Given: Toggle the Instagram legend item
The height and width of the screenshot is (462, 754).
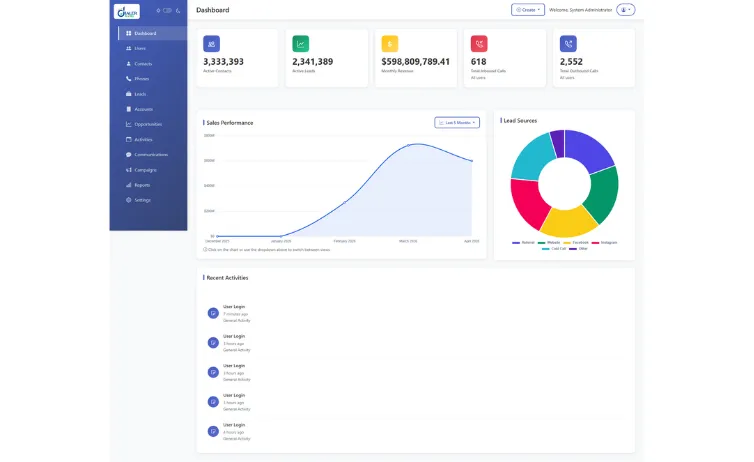Looking at the screenshot, I should coord(604,243).
